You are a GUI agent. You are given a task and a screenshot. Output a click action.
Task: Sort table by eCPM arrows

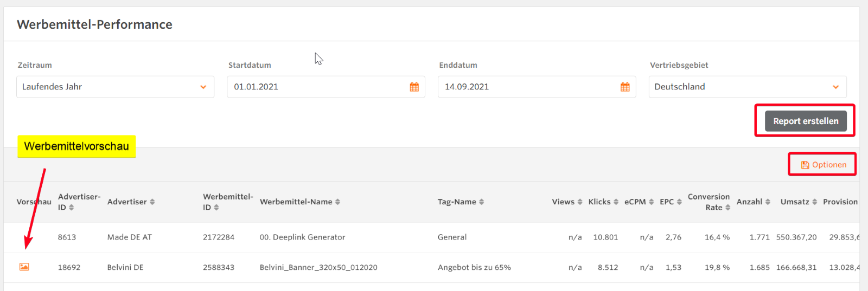652,202
